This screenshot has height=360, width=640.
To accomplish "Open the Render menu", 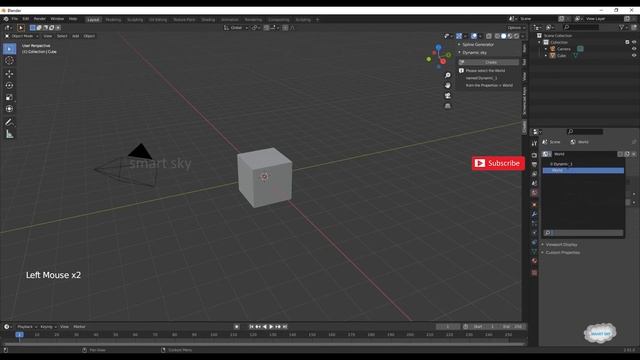I will [40, 19].
